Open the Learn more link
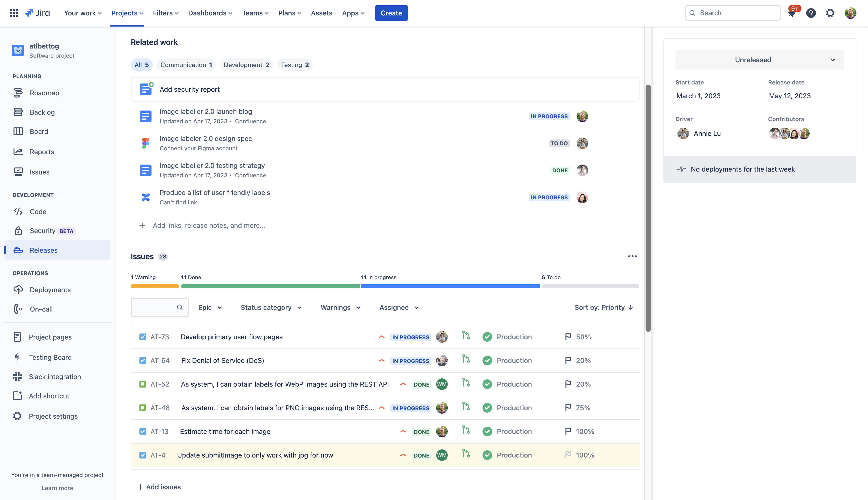 click(x=57, y=488)
